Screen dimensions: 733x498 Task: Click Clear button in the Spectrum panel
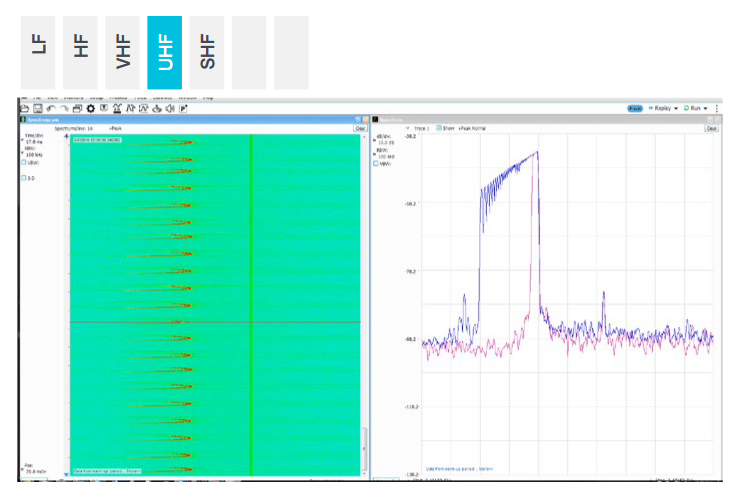pos(711,128)
